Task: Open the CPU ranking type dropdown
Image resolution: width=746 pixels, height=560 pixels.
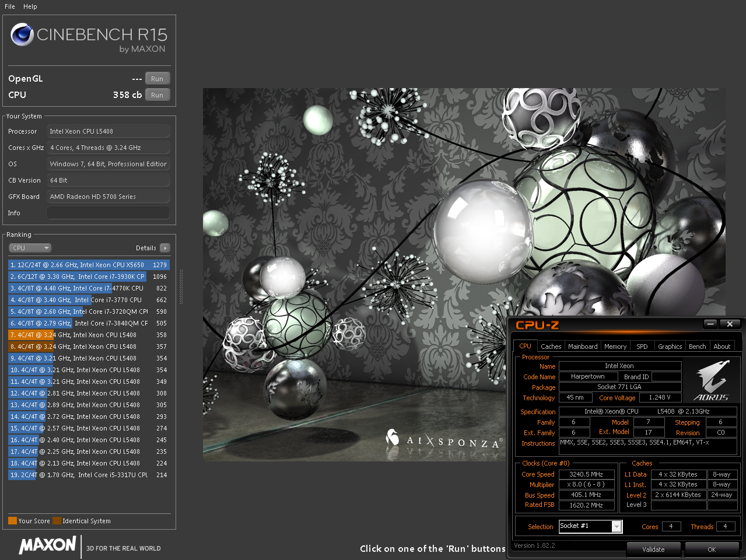Action: 30,248
